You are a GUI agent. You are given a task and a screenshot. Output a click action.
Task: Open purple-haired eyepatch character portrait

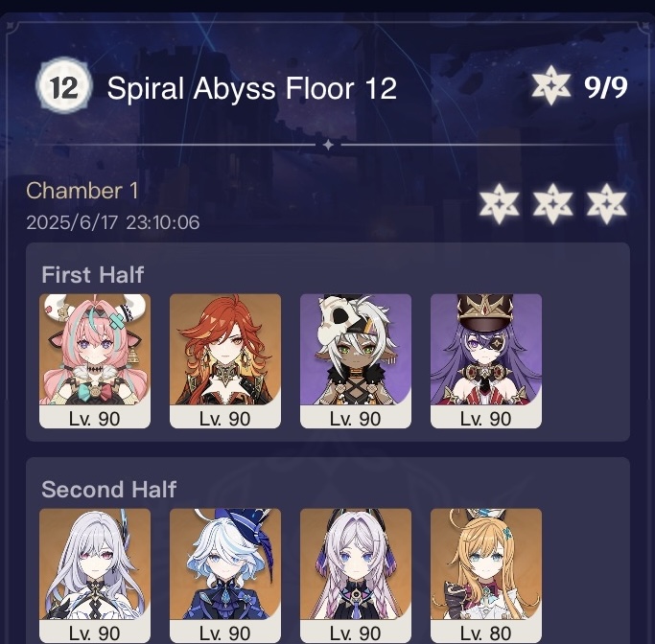point(486,360)
